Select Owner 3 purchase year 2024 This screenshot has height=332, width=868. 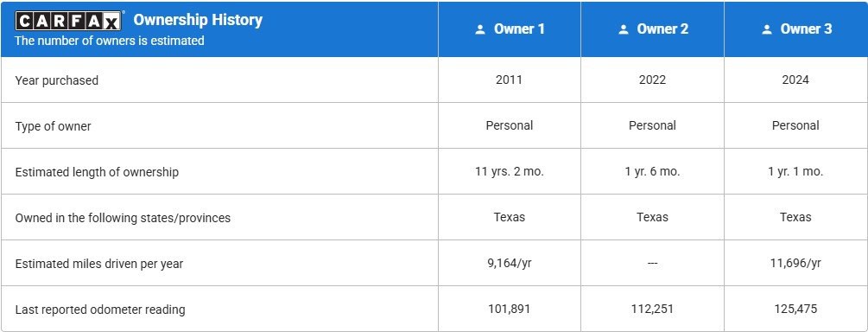795,80
